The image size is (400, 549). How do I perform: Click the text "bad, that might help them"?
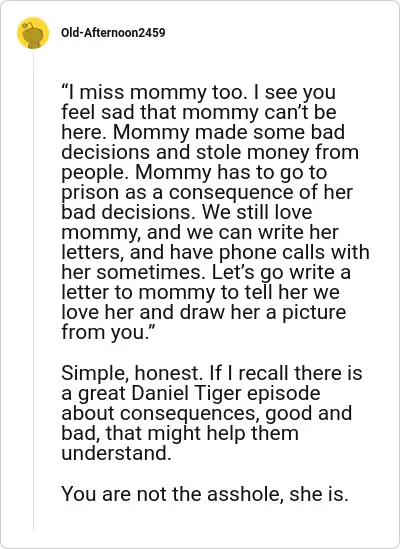coord(180,433)
